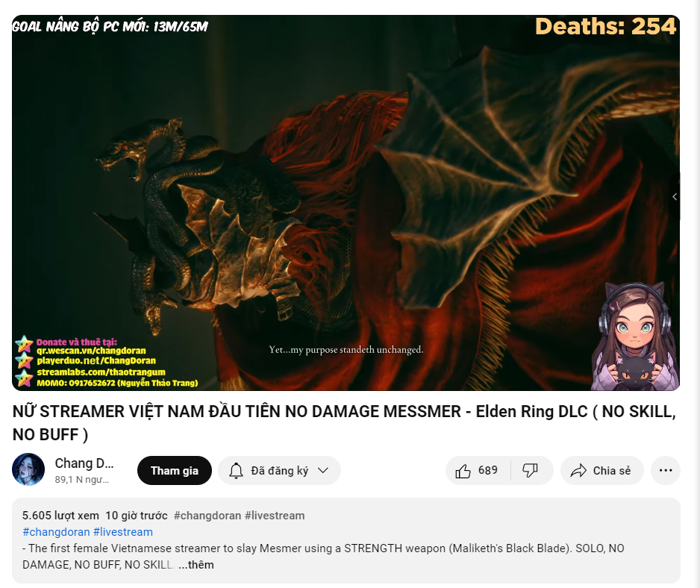Expand the description by clicking ...thêm

pos(196,565)
